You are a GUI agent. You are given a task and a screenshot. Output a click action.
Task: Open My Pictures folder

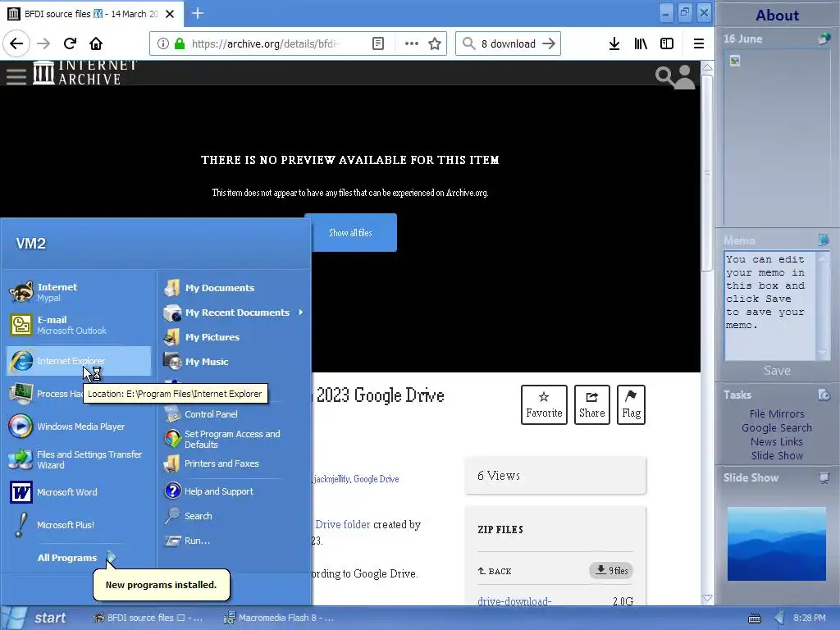235,337
